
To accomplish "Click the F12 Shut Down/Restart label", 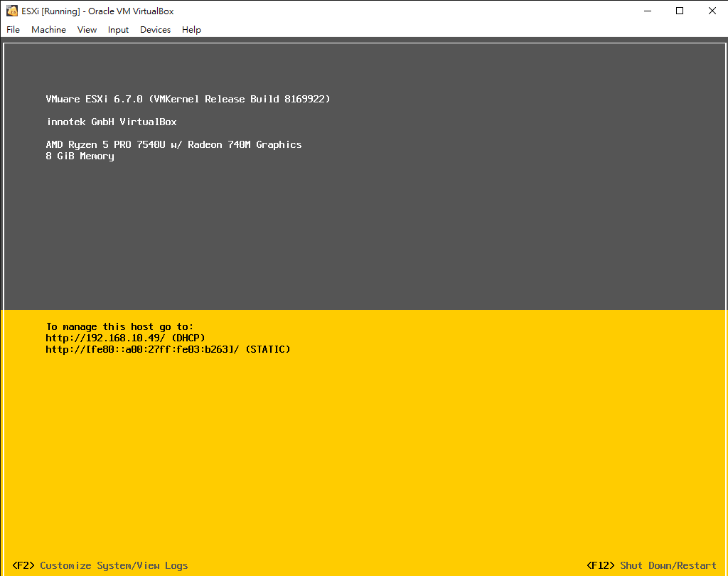I will (651, 565).
